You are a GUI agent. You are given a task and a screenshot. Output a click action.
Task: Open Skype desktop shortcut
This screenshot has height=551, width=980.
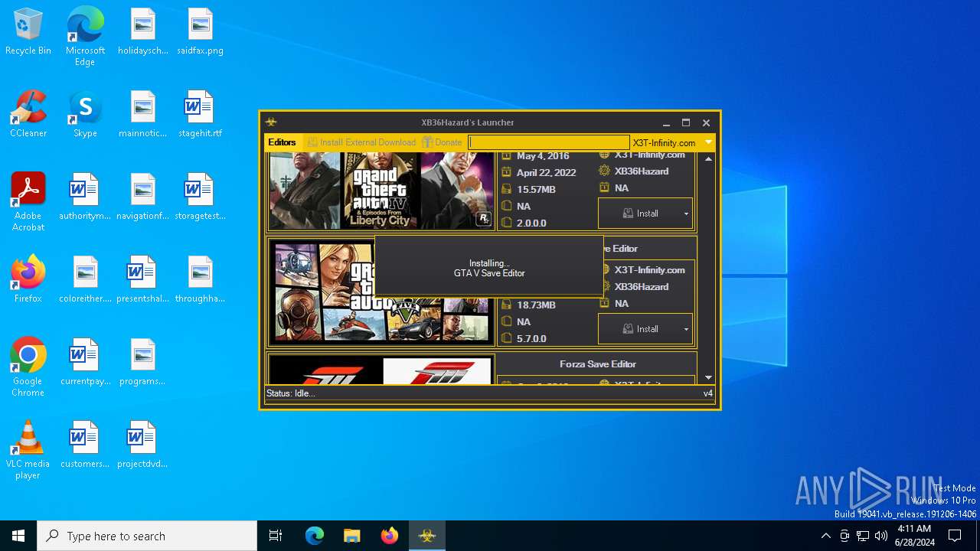pyautogui.click(x=85, y=115)
